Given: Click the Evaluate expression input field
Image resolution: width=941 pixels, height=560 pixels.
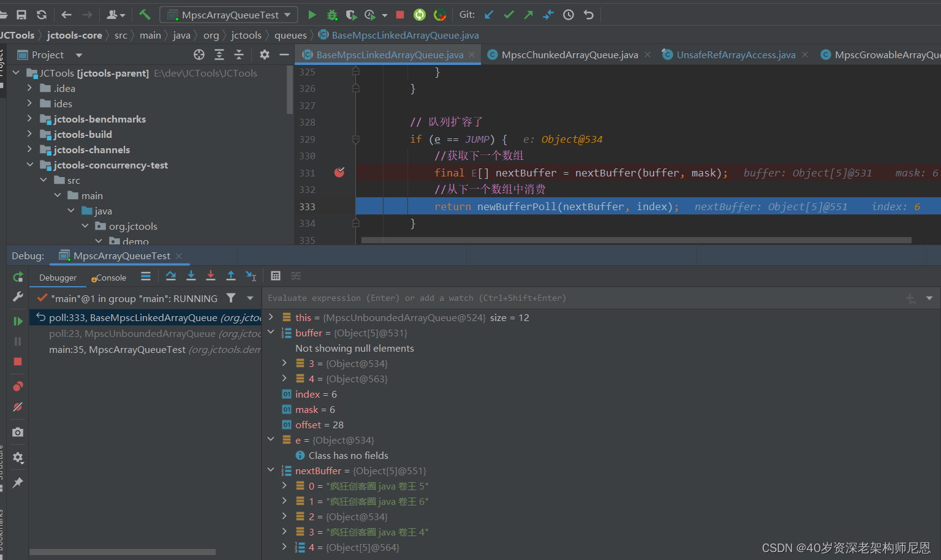Looking at the screenshot, I should pos(582,298).
